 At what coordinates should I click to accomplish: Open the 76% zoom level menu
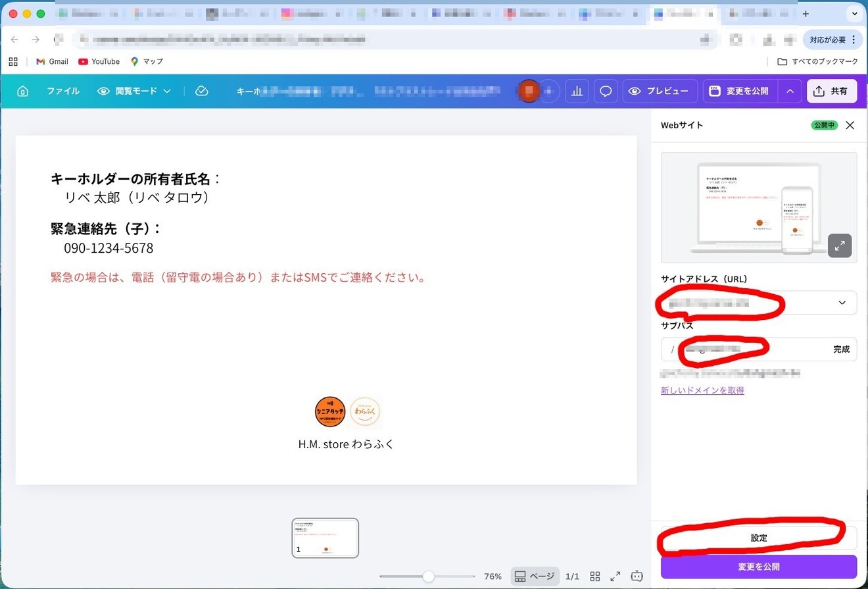point(493,576)
